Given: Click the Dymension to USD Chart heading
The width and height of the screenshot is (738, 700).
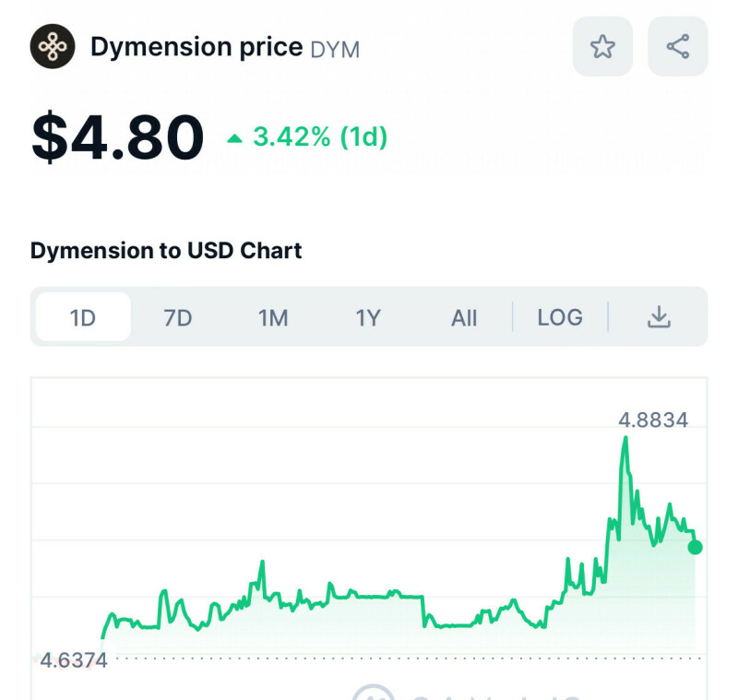Looking at the screenshot, I should coord(166,250).
